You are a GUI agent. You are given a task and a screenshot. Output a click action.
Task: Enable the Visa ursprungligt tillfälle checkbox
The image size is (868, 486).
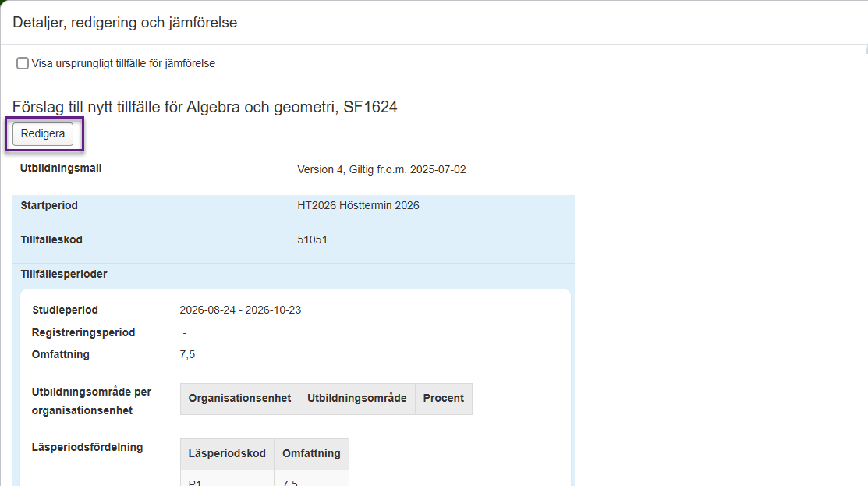tap(23, 63)
